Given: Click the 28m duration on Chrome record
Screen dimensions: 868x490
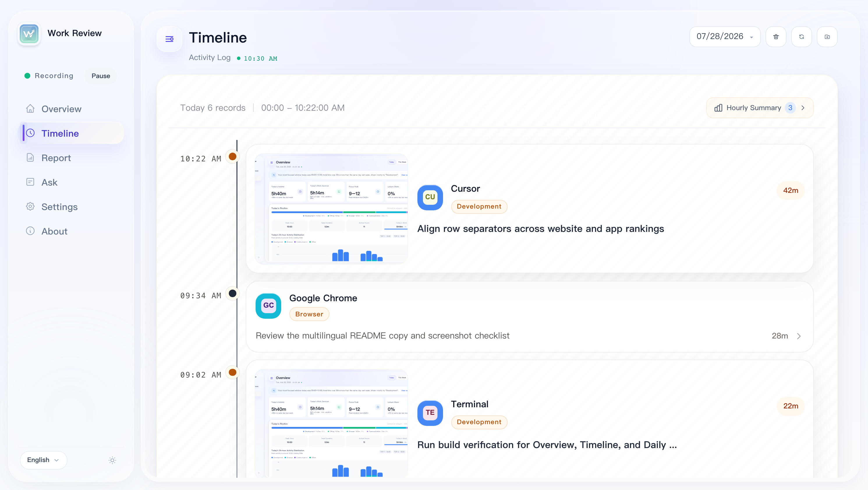Looking at the screenshot, I should coord(780,336).
